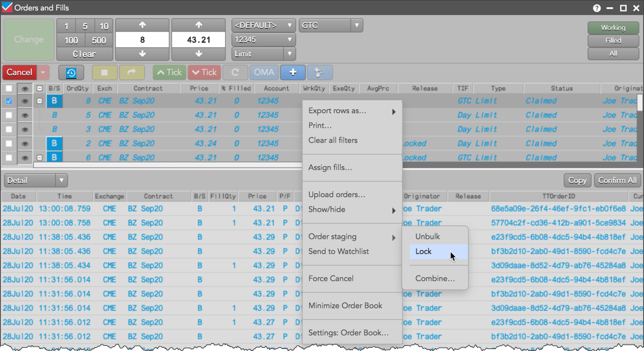Click the Filled filter button
644x351 pixels.
click(x=613, y=41)
